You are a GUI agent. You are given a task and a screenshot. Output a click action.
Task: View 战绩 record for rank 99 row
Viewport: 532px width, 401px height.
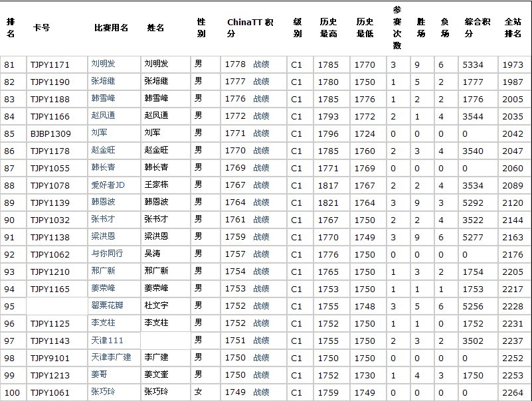261,375
